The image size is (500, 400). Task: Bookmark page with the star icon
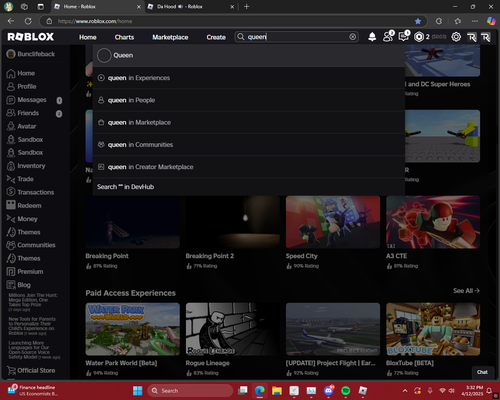pos(418,21)
